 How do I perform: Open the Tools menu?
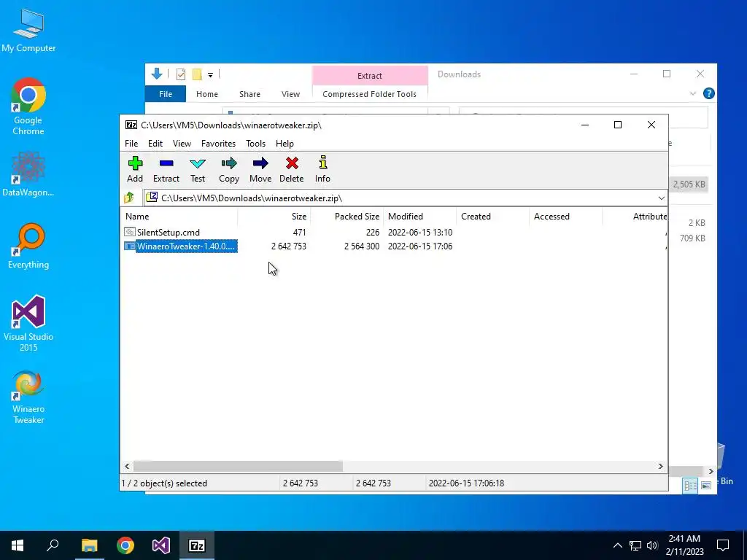point(255,144)
